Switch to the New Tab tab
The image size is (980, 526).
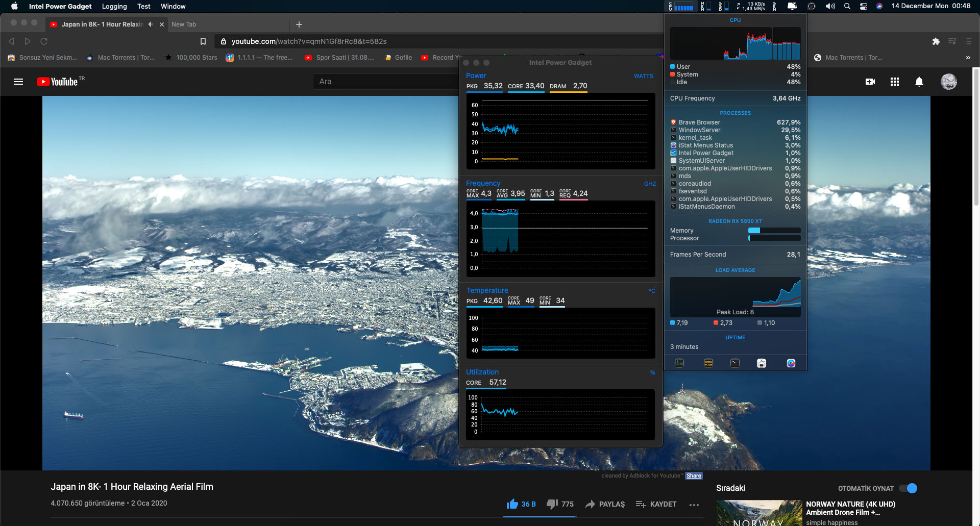(184, 24)
